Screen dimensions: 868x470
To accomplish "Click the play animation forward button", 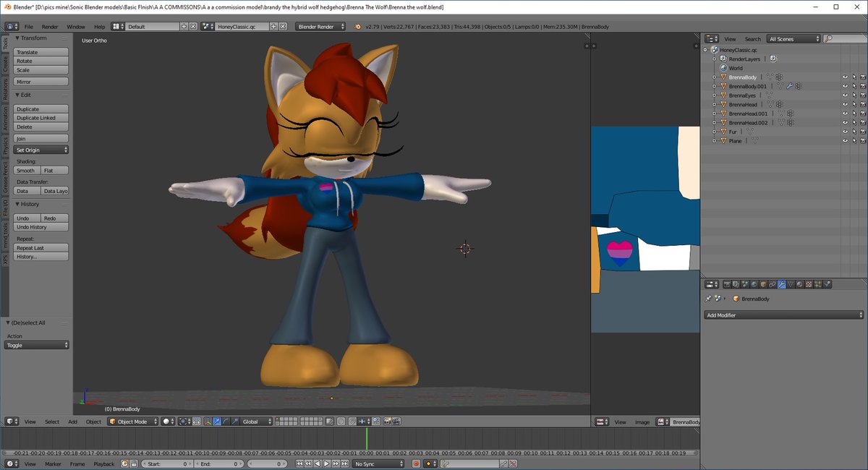I will pyautogui.click(x=326, y=463).
